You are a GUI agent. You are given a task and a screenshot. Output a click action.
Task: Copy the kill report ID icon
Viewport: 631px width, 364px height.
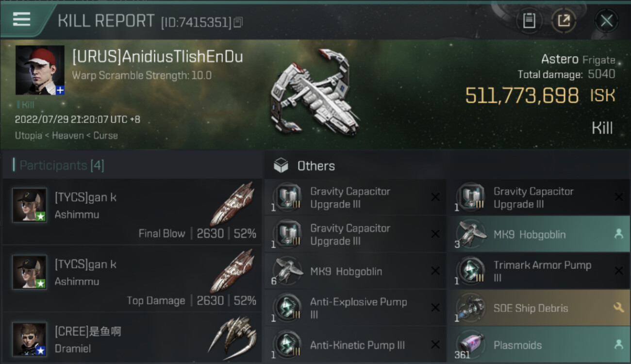pos(238,22)
